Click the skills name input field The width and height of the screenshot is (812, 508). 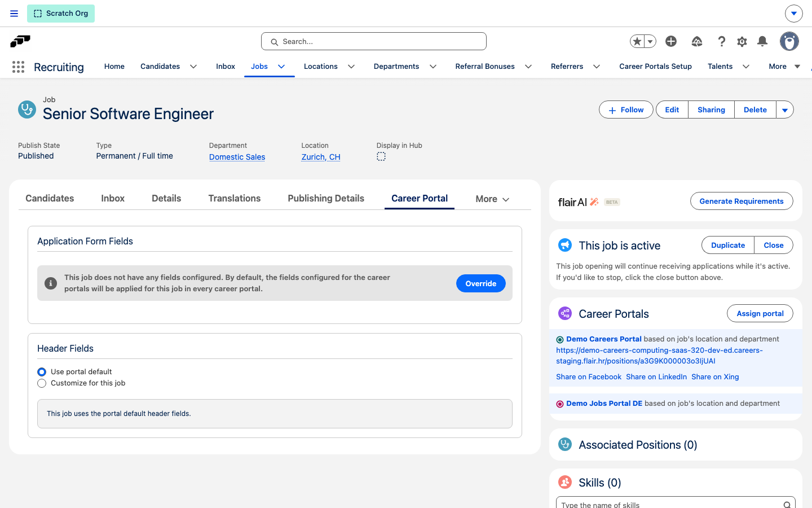pos(676,503)
